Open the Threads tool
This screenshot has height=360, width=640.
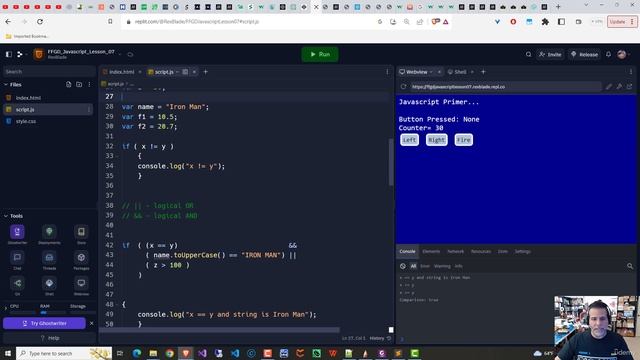pos(49,260)
